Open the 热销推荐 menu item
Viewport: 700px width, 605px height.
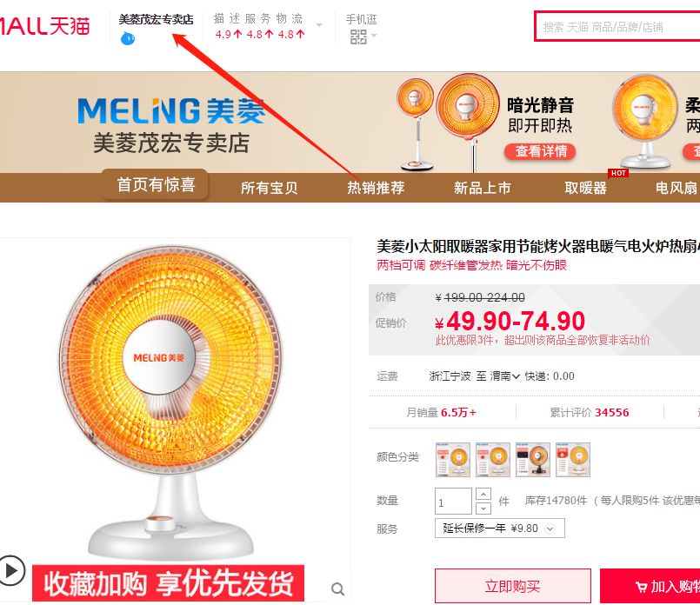(376, 188)
